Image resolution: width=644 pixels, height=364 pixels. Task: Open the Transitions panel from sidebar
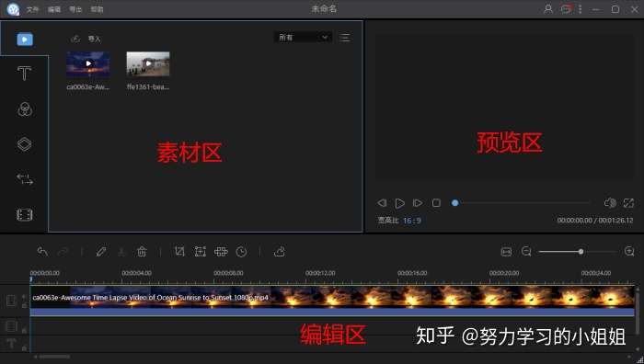coord(25,179)
